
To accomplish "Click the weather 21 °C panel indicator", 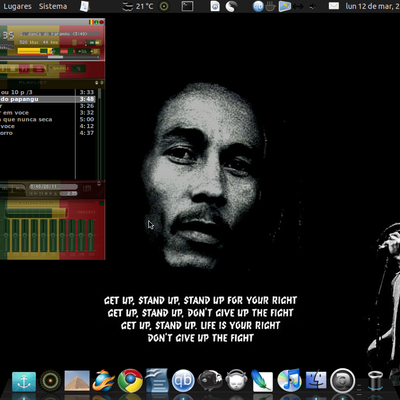I will click(138, 6).
